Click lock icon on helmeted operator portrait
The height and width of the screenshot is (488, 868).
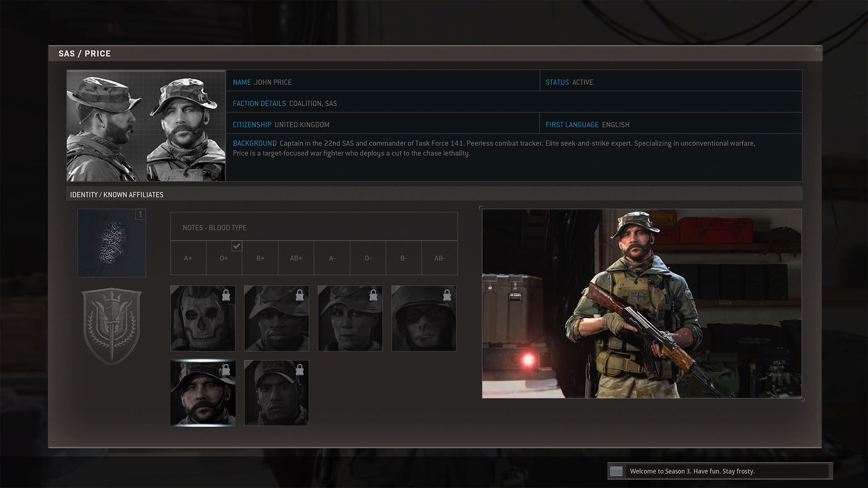(x=447, y=296)
